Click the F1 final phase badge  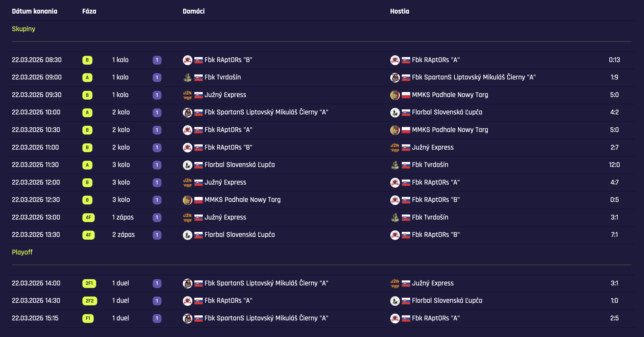[x=88, y=318]
